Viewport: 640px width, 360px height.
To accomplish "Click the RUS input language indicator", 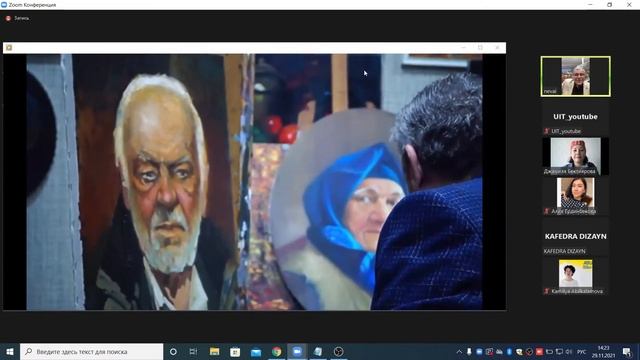I will [581, 351].
